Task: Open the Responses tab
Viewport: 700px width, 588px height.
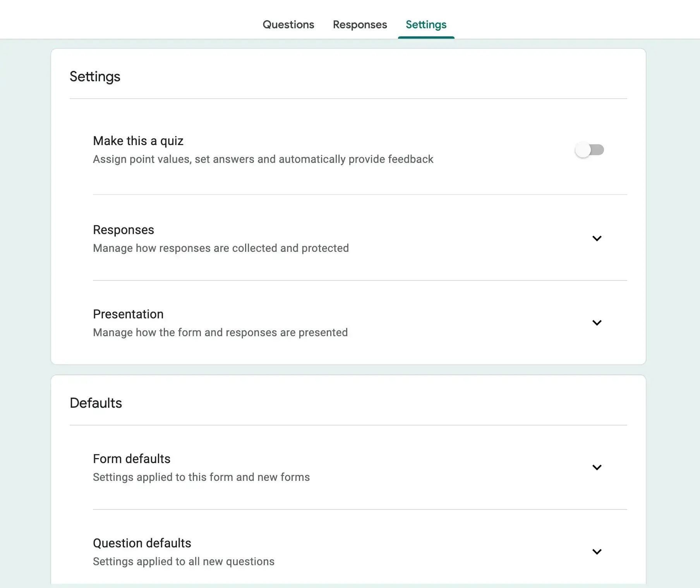Action: coord(360,24)
